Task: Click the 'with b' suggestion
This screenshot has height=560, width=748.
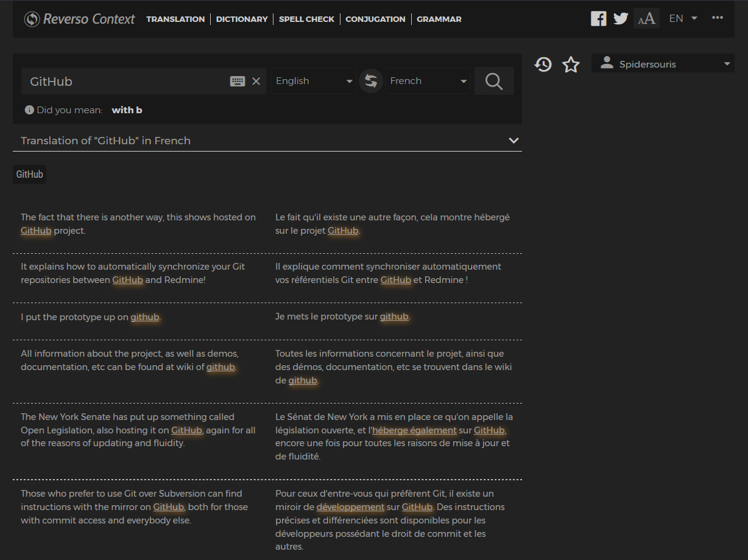Action: 127,110
